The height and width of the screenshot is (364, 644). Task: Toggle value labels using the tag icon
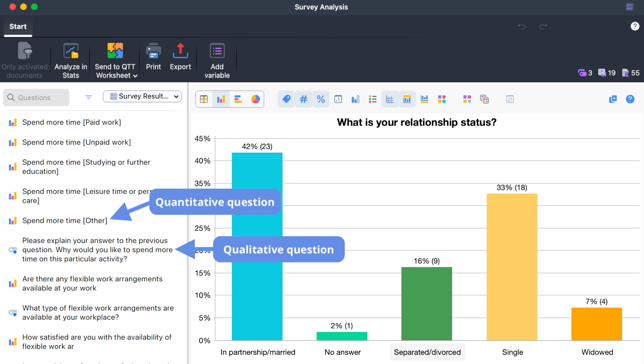(x=286, y=99)
